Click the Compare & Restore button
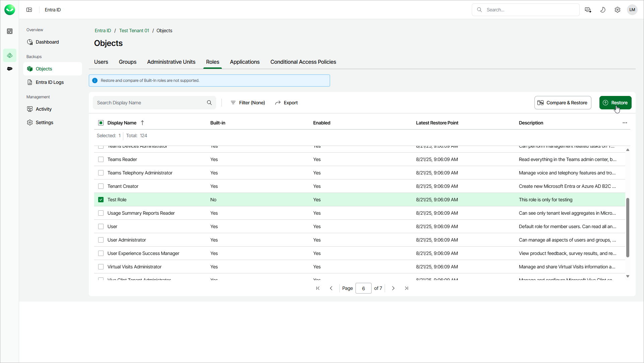 pos(563,103)
